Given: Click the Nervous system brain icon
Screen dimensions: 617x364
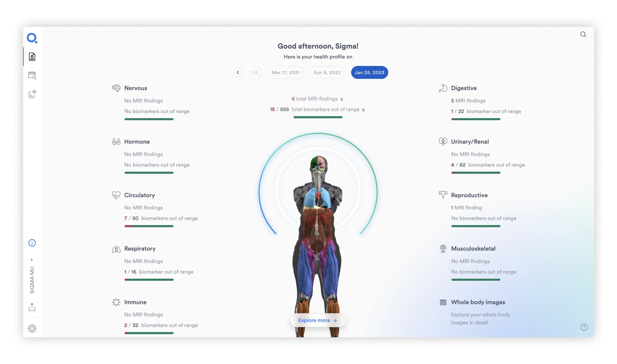Looking at the screenshot, I should pyautogui.click(x=116, y=88).
